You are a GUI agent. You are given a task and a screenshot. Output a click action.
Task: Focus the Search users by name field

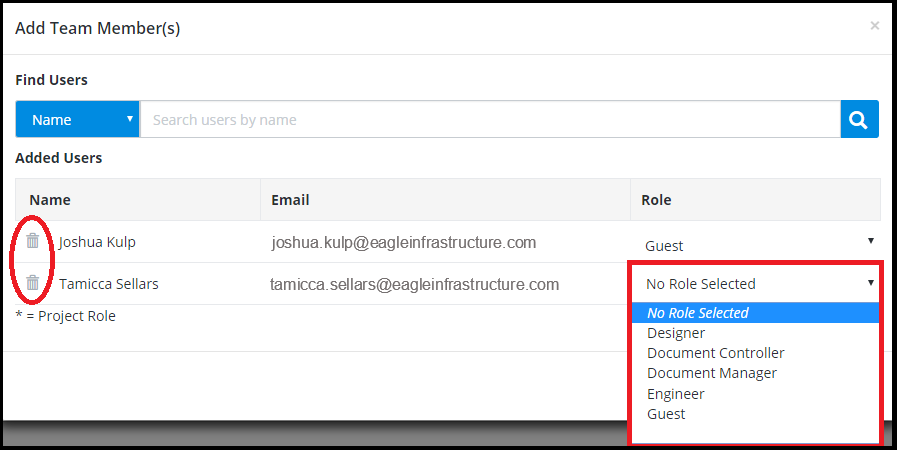[x=490, y=120]
